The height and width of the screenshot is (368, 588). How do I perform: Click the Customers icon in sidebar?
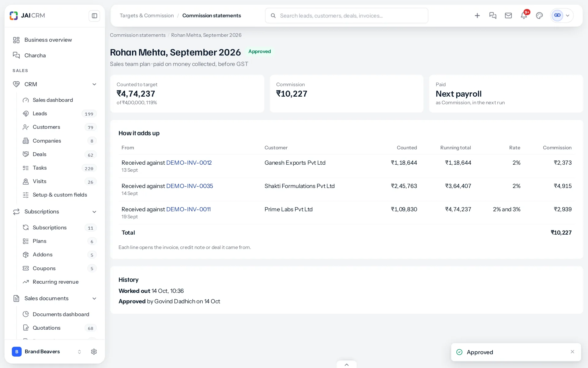coord(26,127)
